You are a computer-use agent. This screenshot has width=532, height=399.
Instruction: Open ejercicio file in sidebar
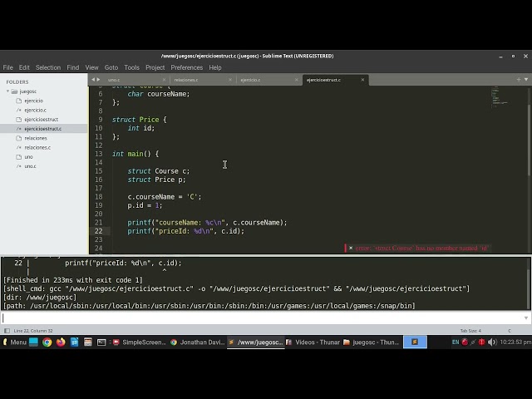click(x=33, y=101)
